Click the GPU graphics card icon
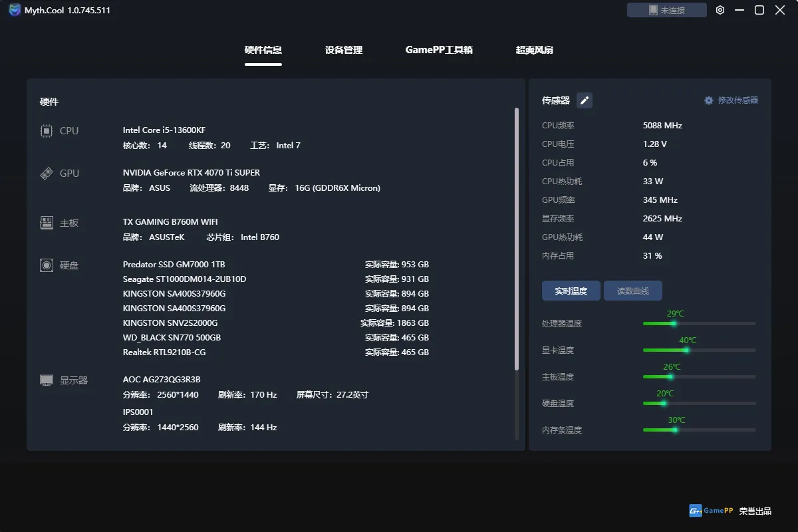798x532 pixels. pos(47,174)
